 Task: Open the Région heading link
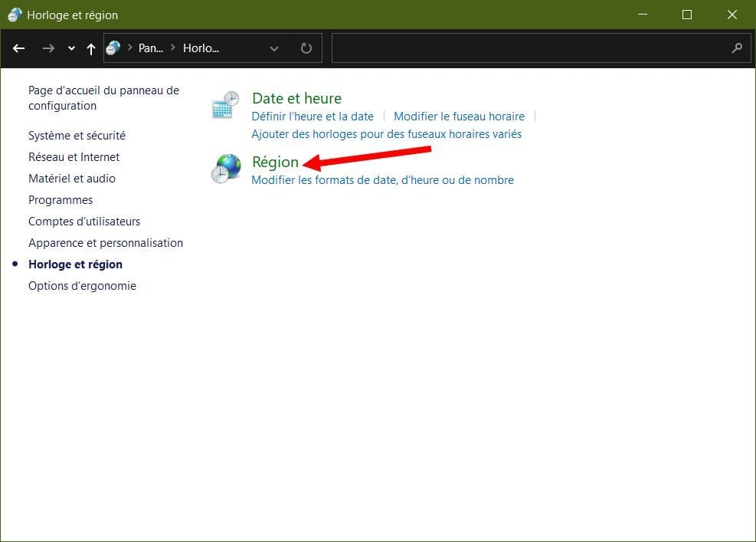(x=275, y=163)
